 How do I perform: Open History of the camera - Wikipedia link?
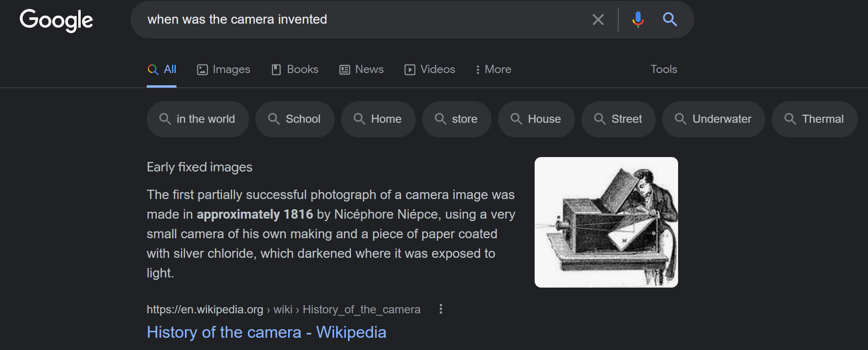(x=267, y=332)
